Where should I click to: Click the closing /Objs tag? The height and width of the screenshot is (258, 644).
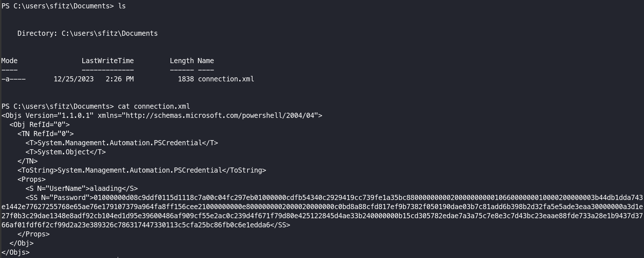[x=15, y=253]
